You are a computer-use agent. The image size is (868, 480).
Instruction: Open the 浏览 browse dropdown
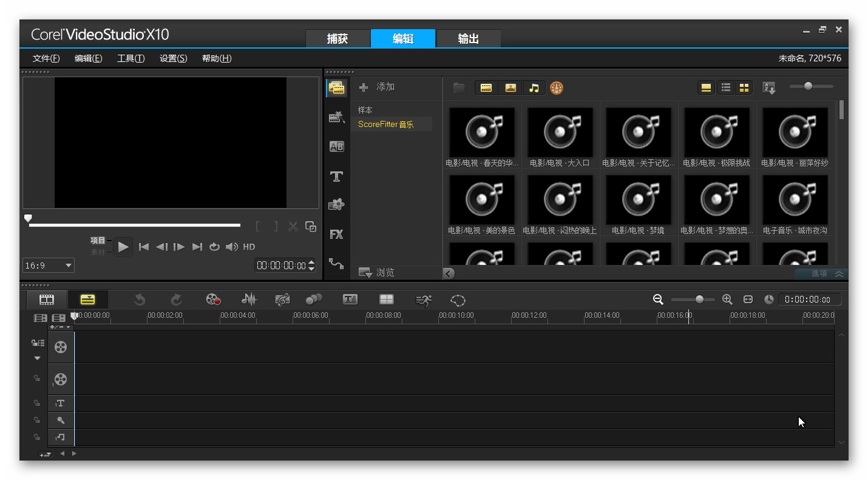tap(376, 272)
